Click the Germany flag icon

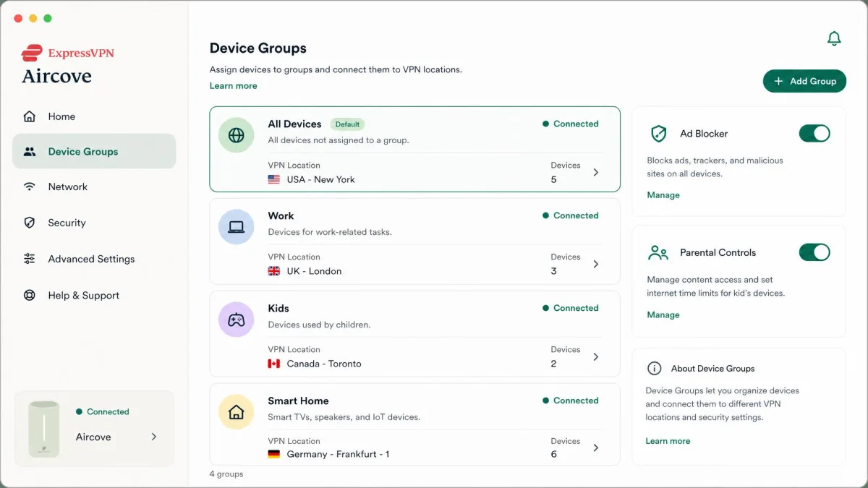pyautogui.click(x=274, y=454)
